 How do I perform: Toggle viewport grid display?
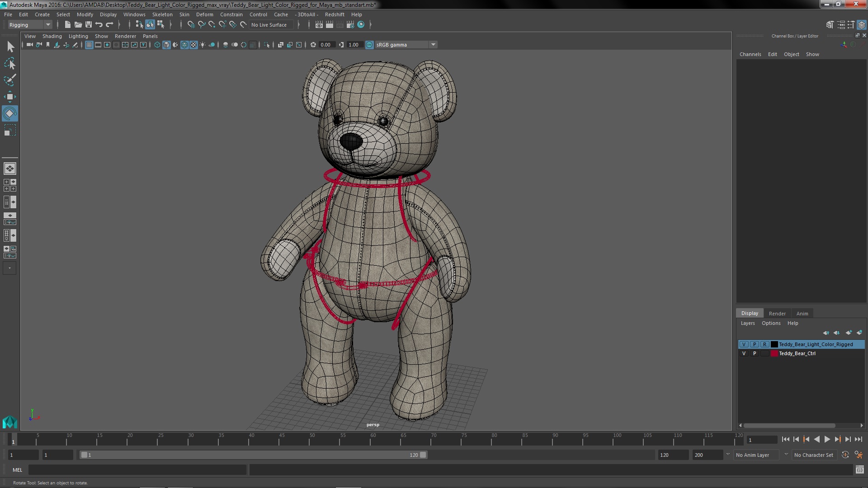coord(89,45)
